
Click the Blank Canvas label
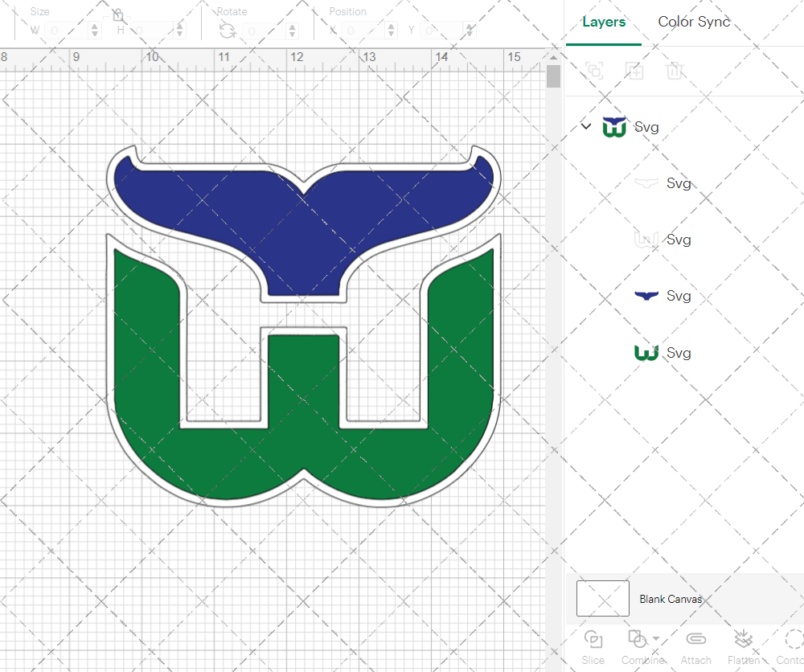(x=671, y=599)
